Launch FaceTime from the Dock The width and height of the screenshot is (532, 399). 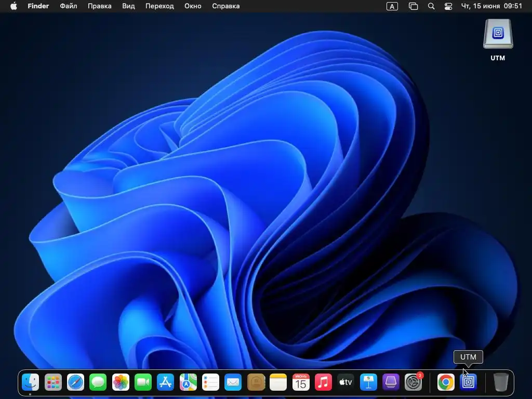point(143,382)
